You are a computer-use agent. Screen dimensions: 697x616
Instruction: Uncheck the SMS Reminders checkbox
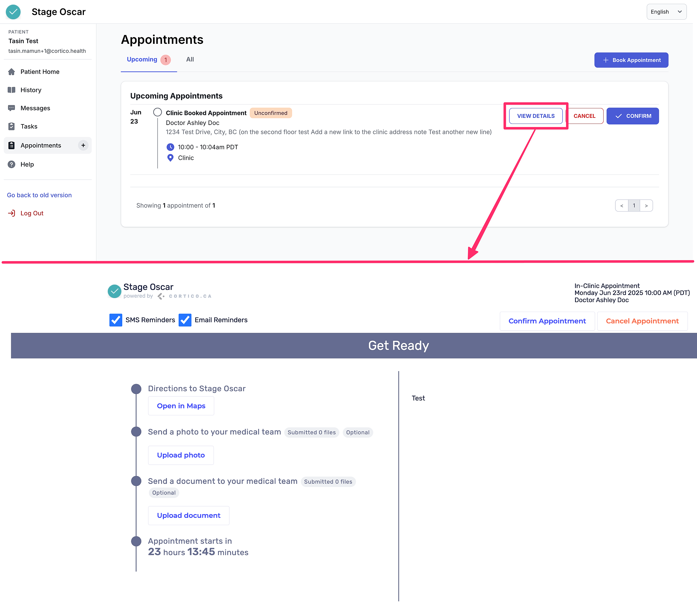tap(116, 320)
